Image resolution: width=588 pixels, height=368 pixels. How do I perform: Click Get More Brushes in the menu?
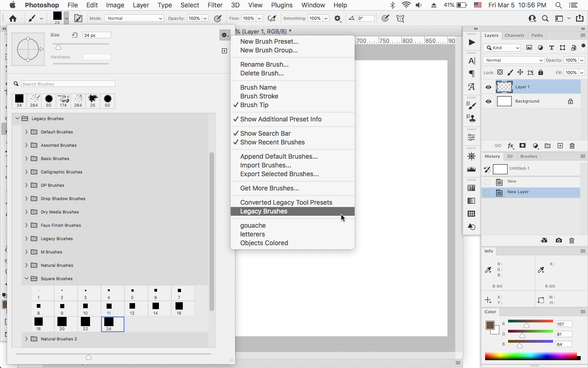tap(270, 188)
